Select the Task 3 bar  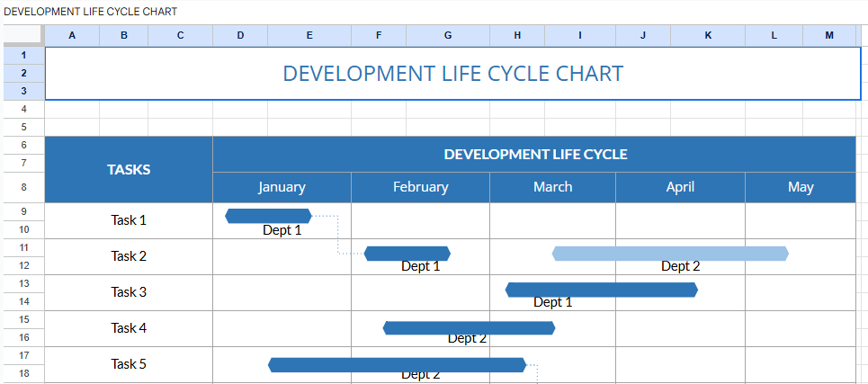click(x=601, y=290)
